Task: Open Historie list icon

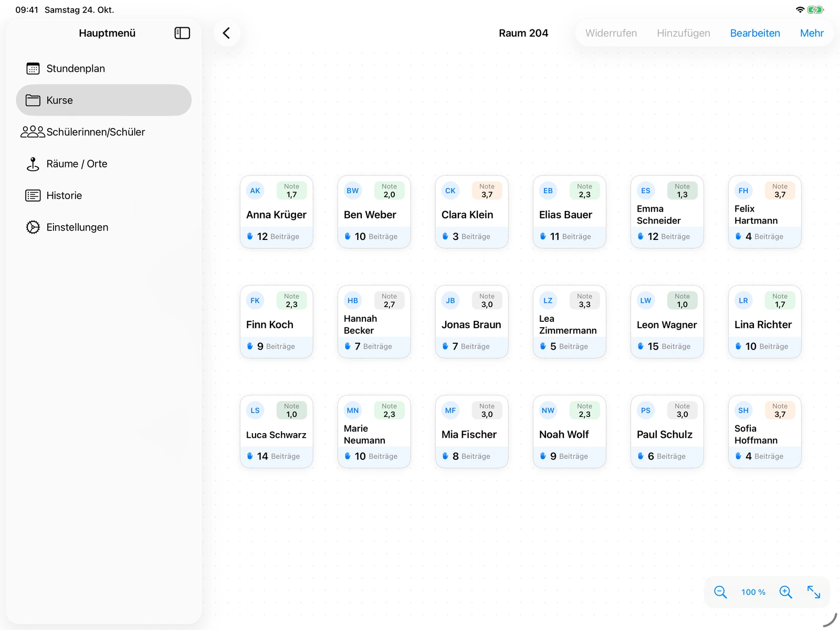Action: pos(33,196)
